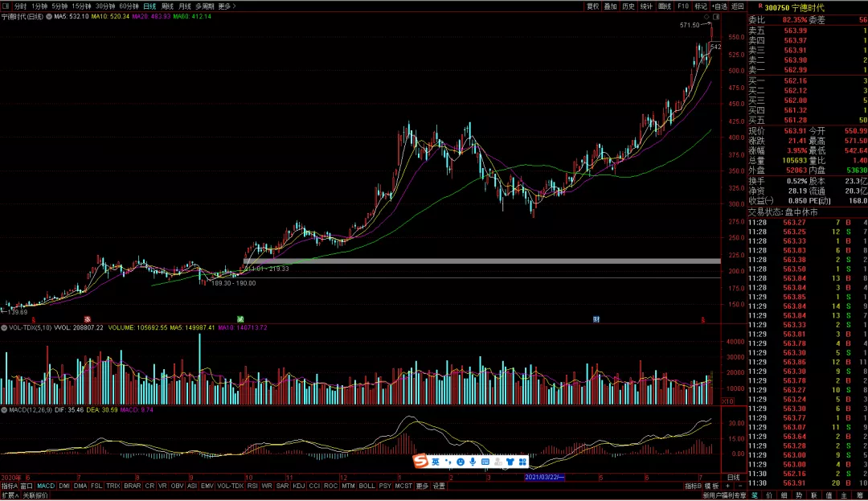Click the green 减 marker below price chart
This screenshot has height=501, width=868.
coord(240,319)
